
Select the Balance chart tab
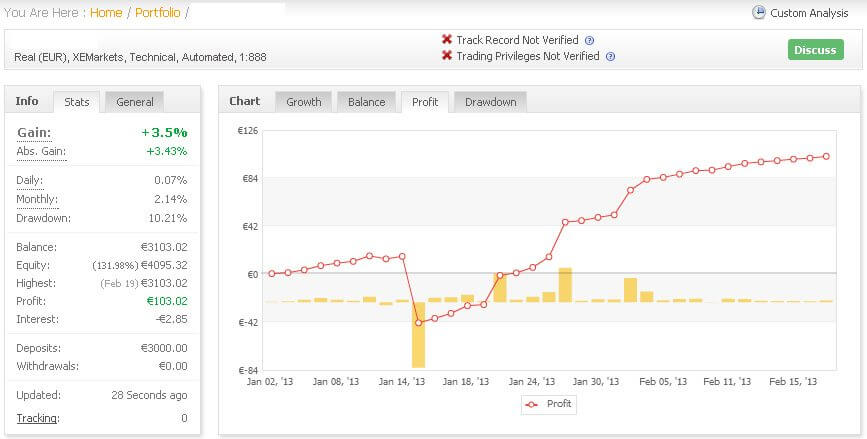[x=366, y=101]
